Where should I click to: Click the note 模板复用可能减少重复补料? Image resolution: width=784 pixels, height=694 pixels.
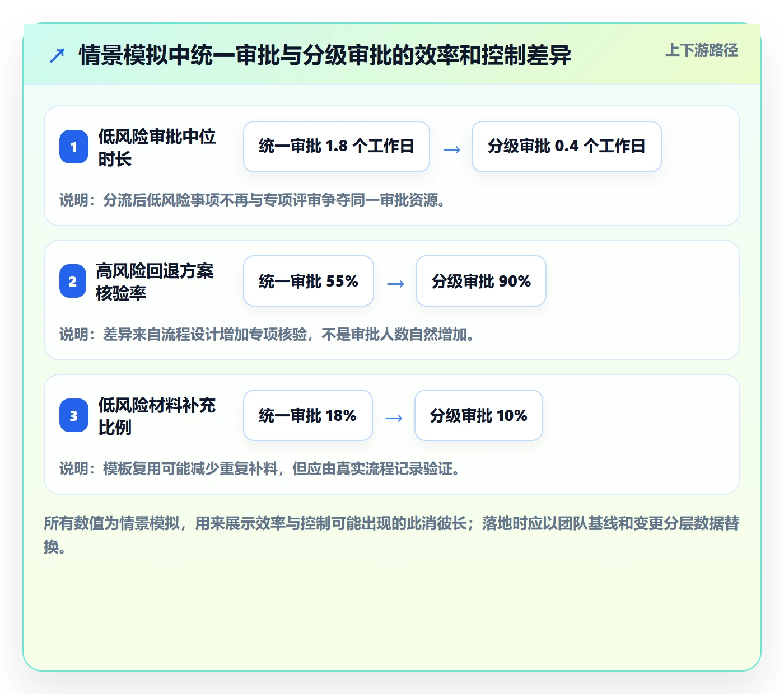pyautogui.click(x=260, y=468)
